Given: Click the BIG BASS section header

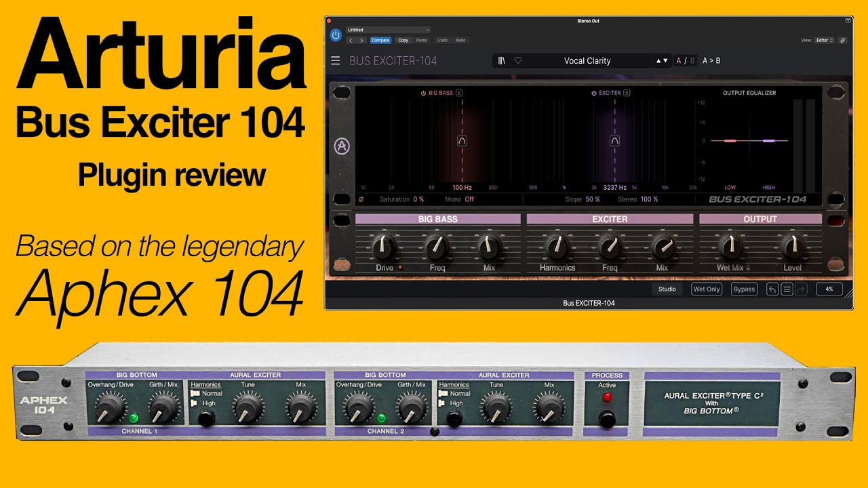Looking at the screenshot, I should (x=437, y=219).
